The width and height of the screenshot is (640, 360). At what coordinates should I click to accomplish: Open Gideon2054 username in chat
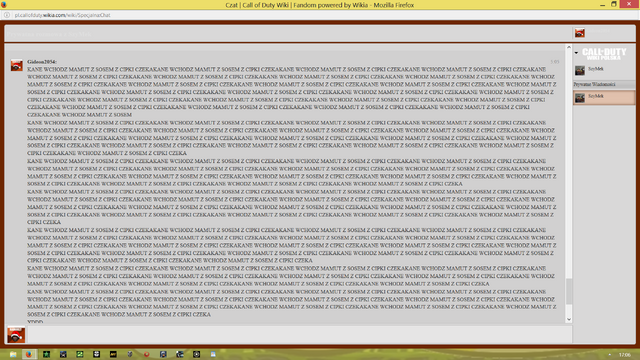click(42, 62)
